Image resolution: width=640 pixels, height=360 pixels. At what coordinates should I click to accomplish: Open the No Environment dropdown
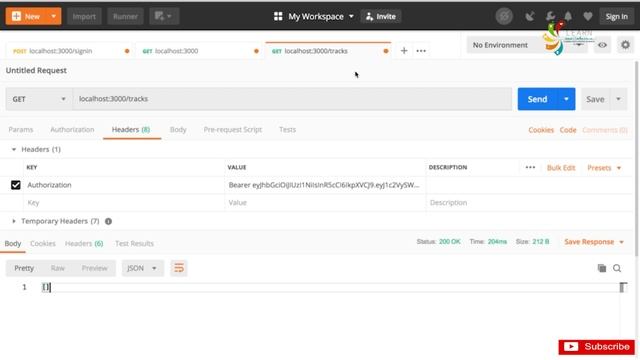528,45
